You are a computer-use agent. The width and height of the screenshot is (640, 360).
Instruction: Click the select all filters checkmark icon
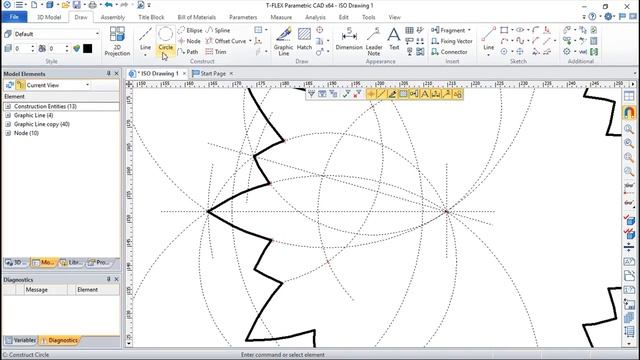[x=346, y=94]
